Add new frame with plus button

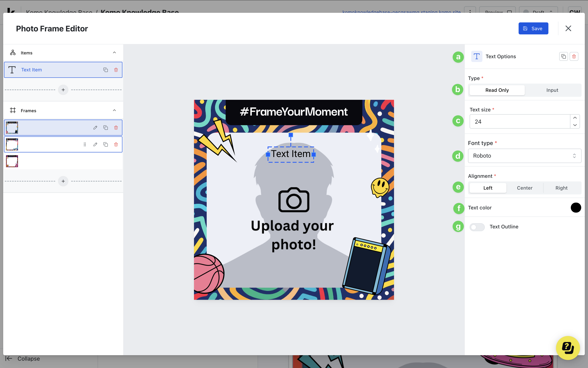tap(63, 181)
